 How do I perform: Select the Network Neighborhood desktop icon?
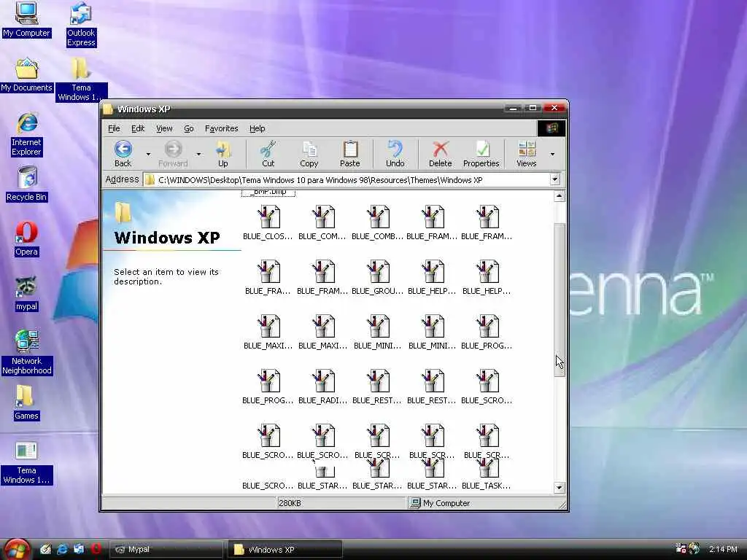click(27, 352)
